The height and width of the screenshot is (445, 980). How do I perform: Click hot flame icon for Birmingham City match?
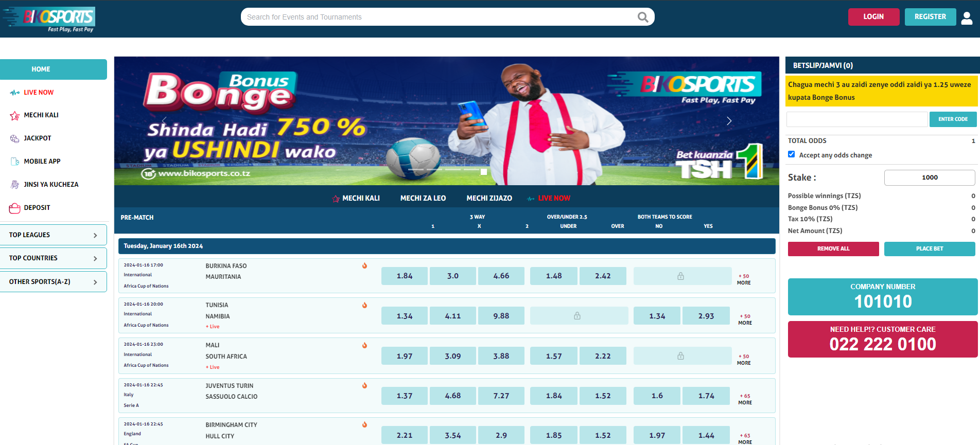(364, 425)
